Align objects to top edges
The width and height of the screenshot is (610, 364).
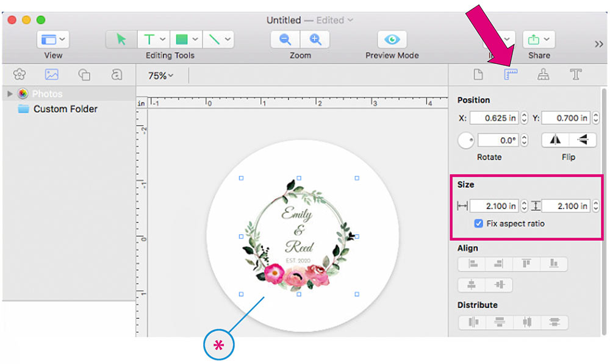click(x=526, y=263)
